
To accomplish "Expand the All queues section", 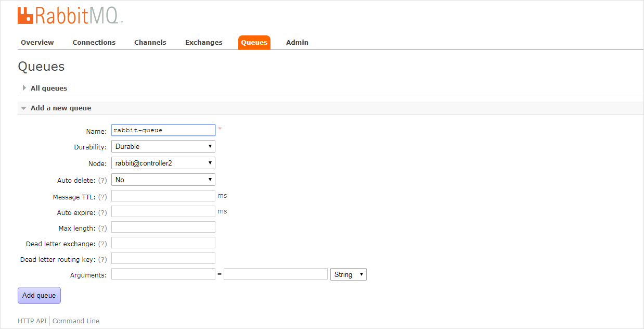I will (48, 88).
